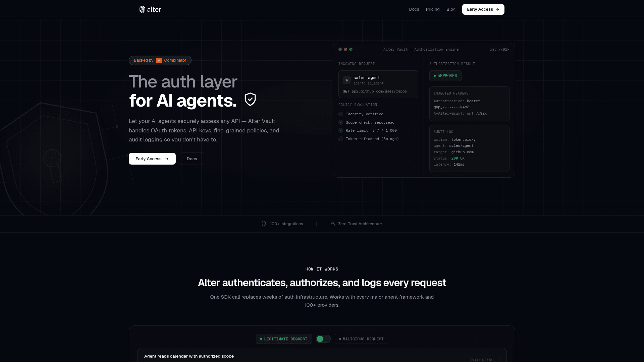Open the Pricing nav link

(433, 9)
